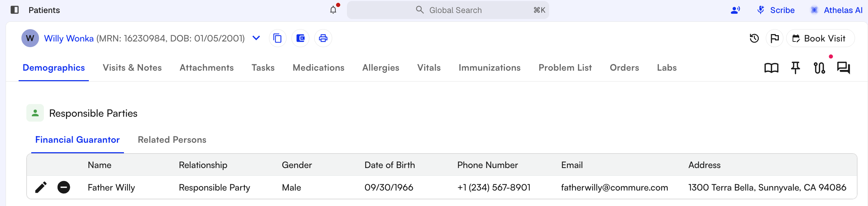
Task: Click the Global Search field
Action: [448, 10]
